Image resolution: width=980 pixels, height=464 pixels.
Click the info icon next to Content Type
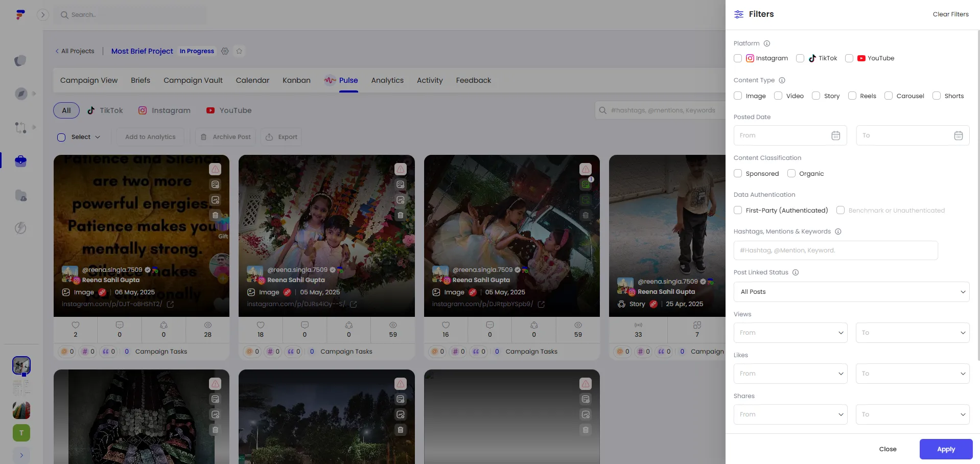(x=782, y=80)
